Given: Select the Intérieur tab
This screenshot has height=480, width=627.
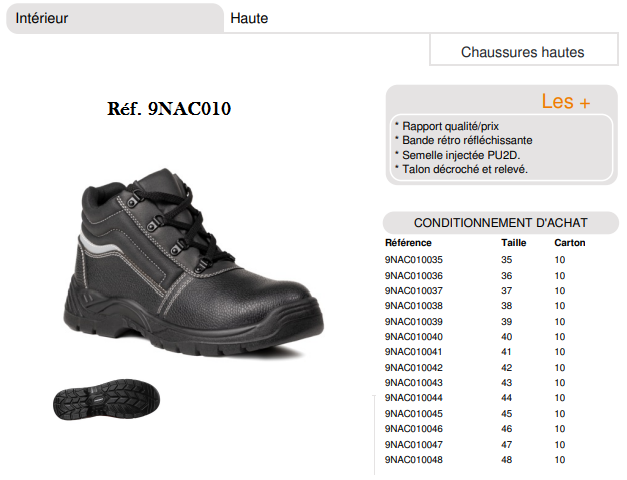Looking at the screenshot, I should coord(42,18).
